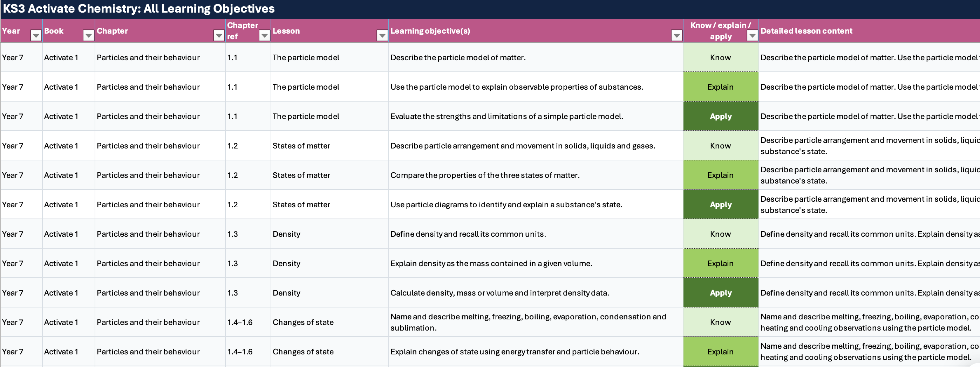Open the Chapter column filter dropdown
Screen dimensions: 980x367
click(x=219, y=36)
